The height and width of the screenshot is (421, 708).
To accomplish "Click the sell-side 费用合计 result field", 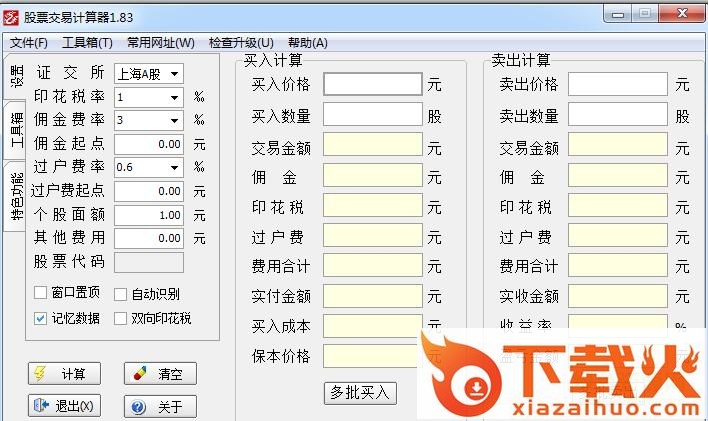I will (618, 265).
